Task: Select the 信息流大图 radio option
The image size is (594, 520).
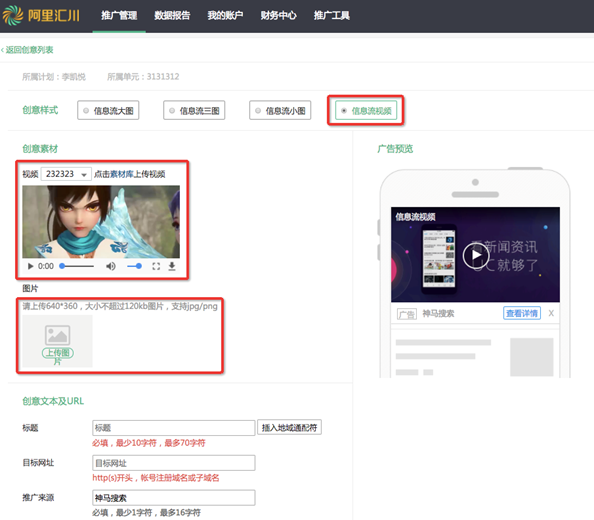Action: [x=108, y=110]
